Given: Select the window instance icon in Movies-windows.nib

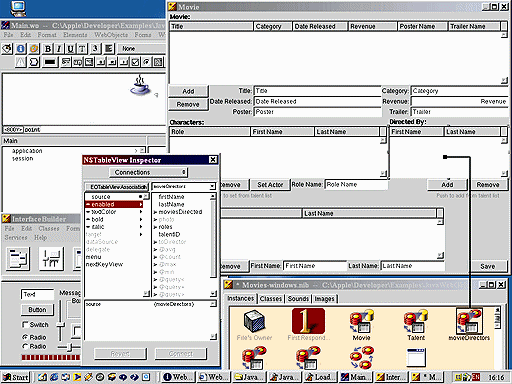Looking at the screenshot, I should tap(416, 357).
